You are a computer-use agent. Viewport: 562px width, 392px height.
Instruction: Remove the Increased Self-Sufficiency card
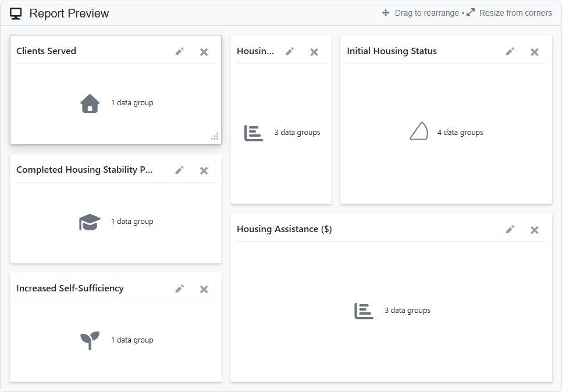click(204, 289)
